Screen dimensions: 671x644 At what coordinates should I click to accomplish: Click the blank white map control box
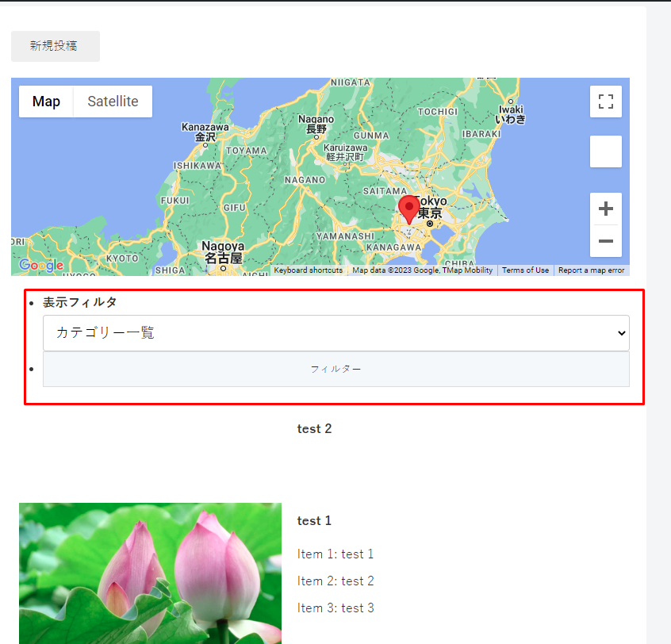(605, 151)
